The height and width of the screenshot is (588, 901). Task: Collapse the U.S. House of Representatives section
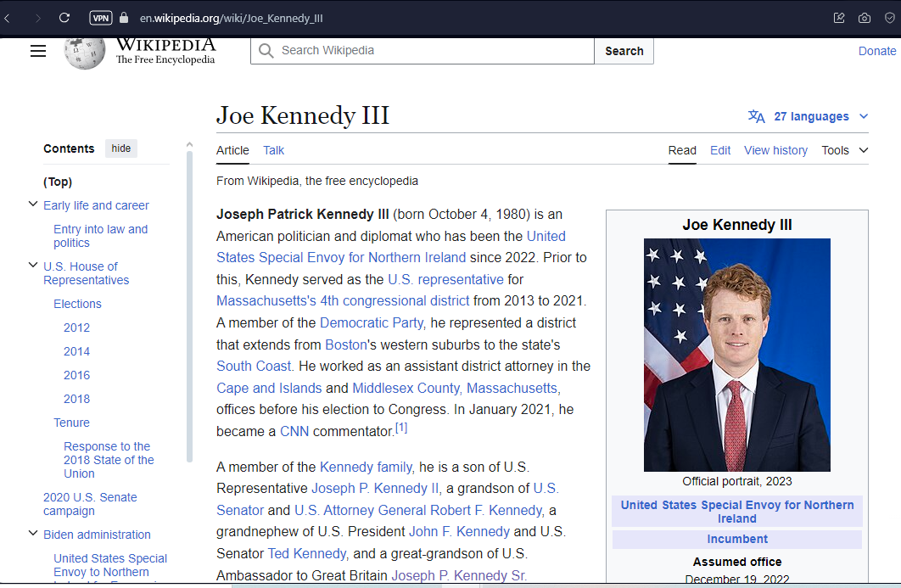click(x=33, y=265)
